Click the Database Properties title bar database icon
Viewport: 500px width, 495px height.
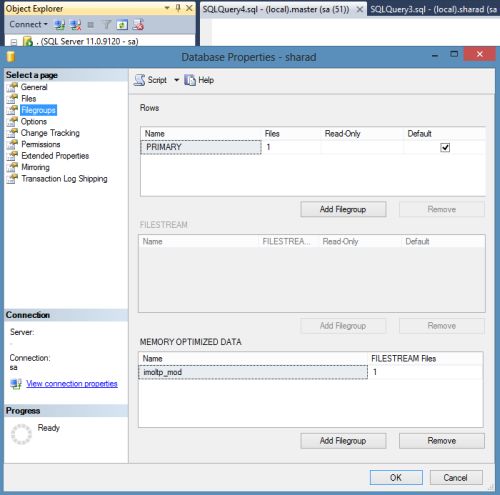(x=11, y=57)
